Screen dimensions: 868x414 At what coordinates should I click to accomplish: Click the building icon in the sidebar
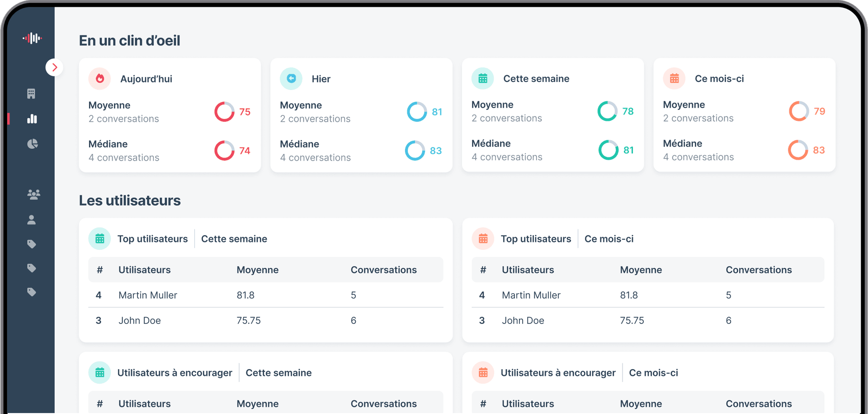[x=32, y=93]
